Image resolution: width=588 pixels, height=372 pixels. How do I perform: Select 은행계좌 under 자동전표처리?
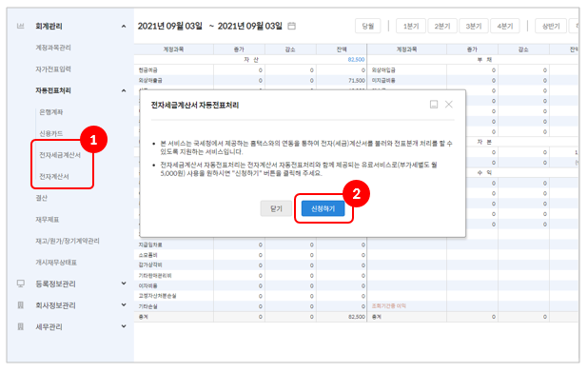(x=51, y=112)
